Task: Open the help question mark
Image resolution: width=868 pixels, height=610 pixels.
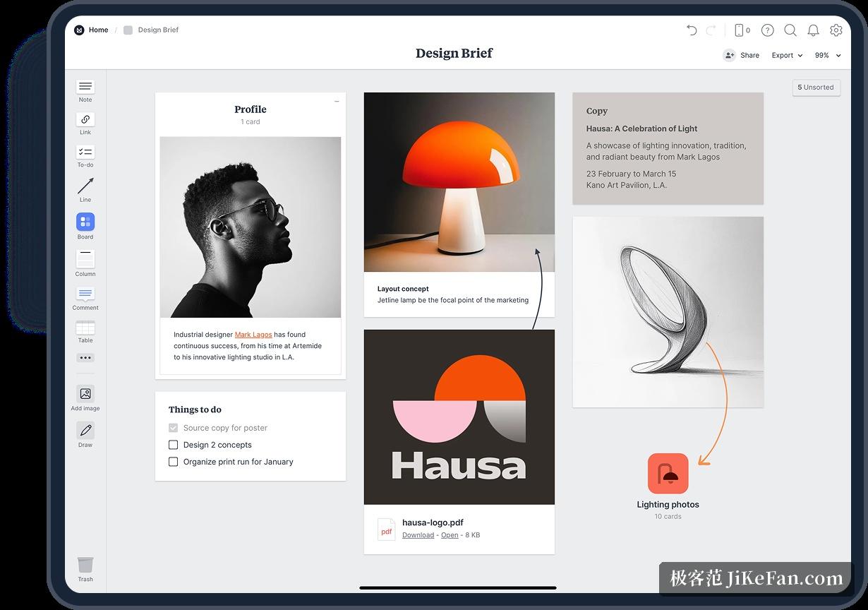Action: [x=768, y=30]
